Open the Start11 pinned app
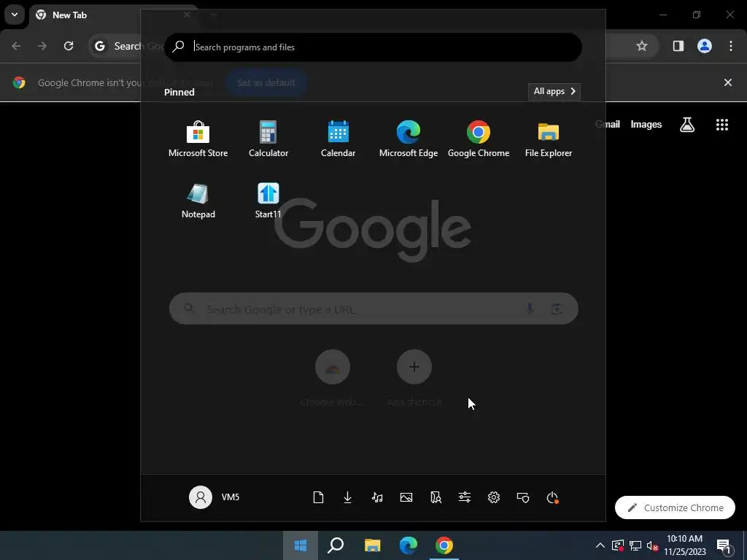This screenshot has width=747, height=560. click(x=268, y=201)
